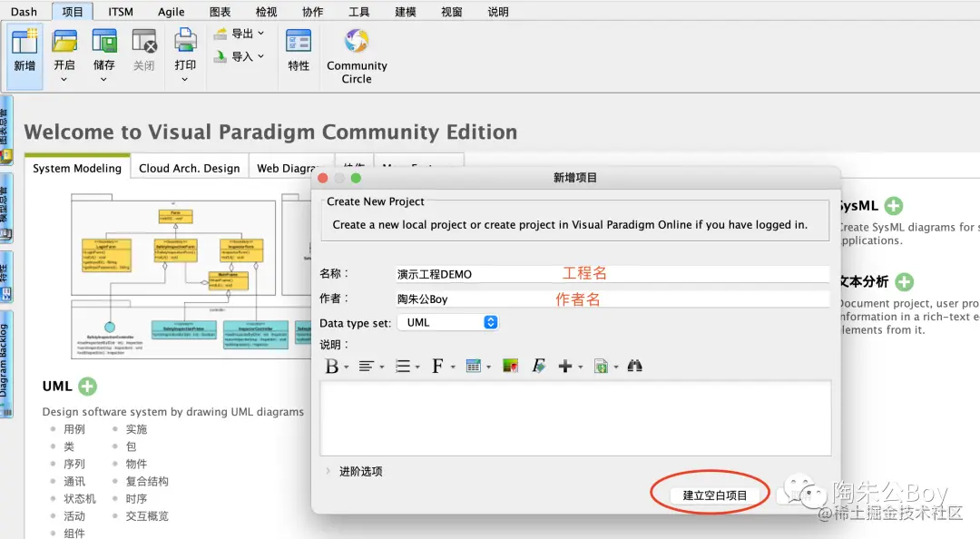This screenshot has height=539, width=980.
Task: Open the Dash menu
Action: pyautogui.click(x=24, y=11)
